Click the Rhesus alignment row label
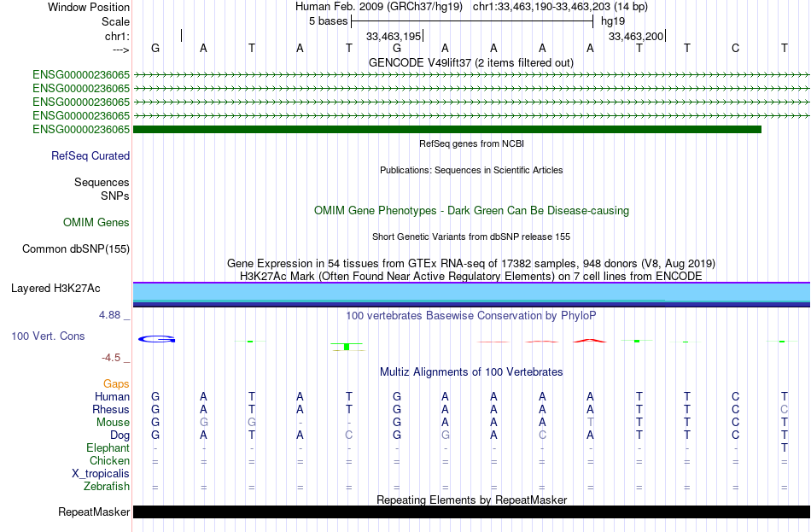Image resolution: width=811 pixels, height=532 pixels. 111,410
